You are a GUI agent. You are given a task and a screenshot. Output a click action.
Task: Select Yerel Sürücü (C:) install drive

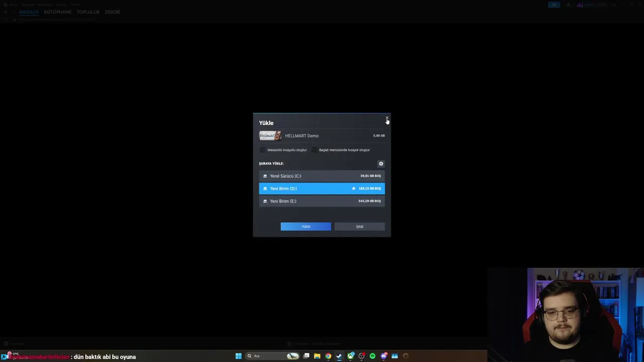coord(322,176)
